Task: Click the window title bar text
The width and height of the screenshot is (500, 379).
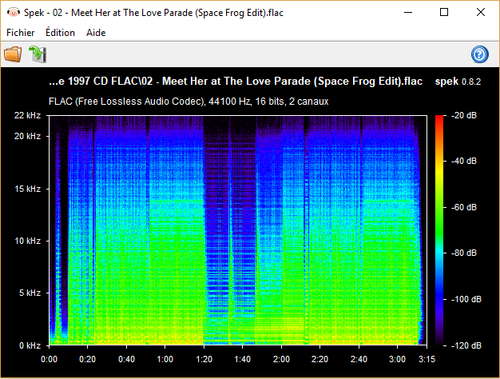Action: pyautogui.click(x=153, y=13)
